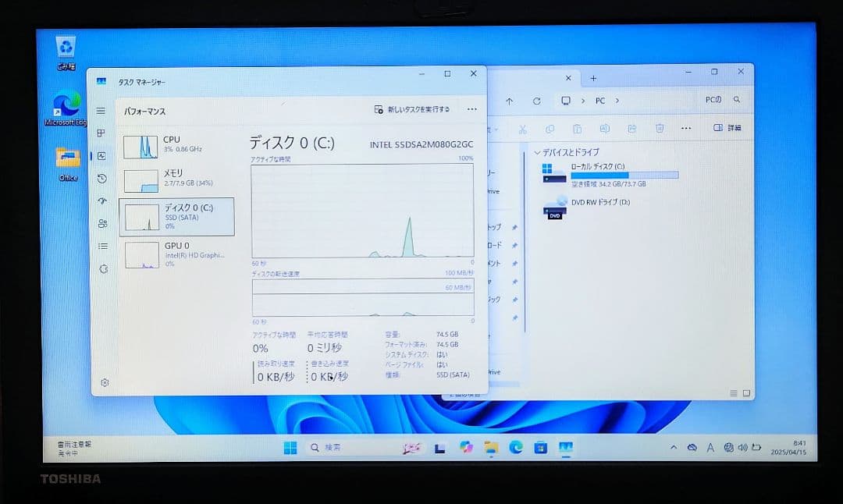The height and width of the screenshot is (504, 843).
Task: Collapse the デバイスとドライブ section
Action: 539,152
